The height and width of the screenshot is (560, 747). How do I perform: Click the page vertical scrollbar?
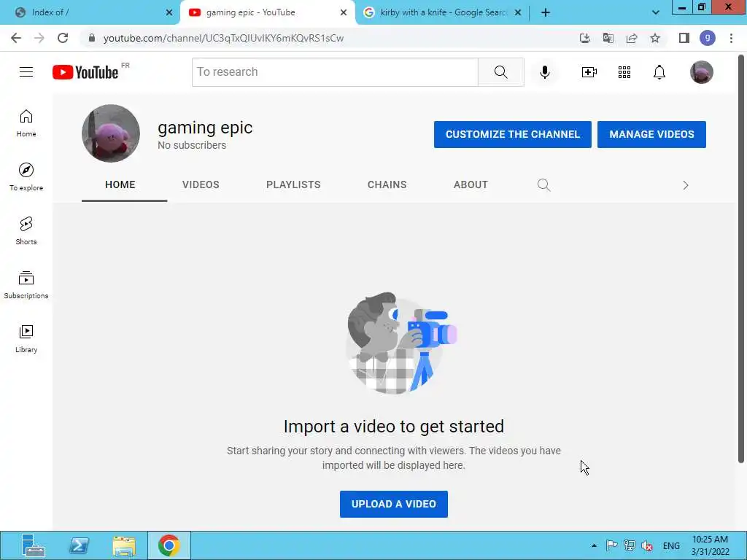741,259
